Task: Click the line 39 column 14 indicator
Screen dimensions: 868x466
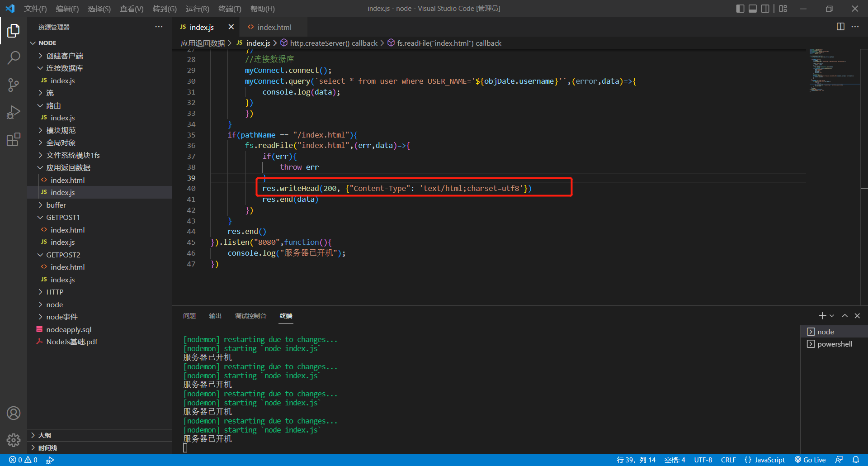Action: pyautogui.click(x=636, y=460)
